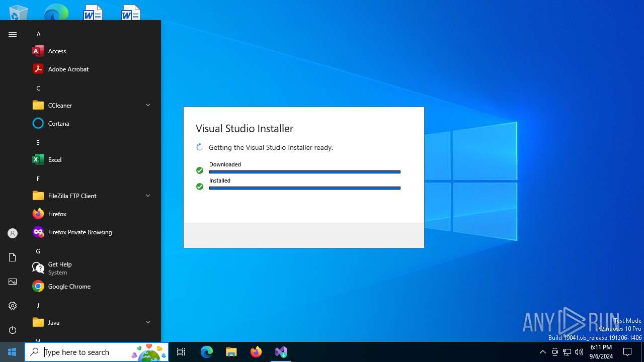Open Access from the Start menu
644x362 pixels.
93,51
